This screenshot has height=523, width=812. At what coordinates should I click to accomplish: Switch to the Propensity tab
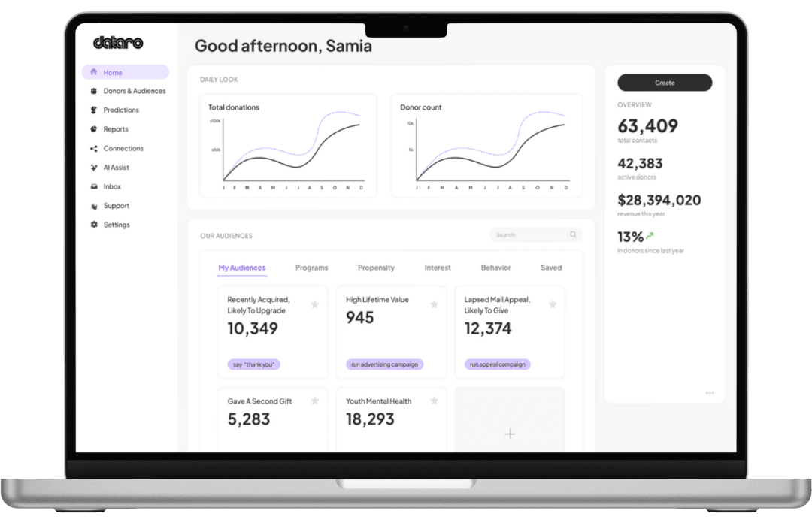376,268
